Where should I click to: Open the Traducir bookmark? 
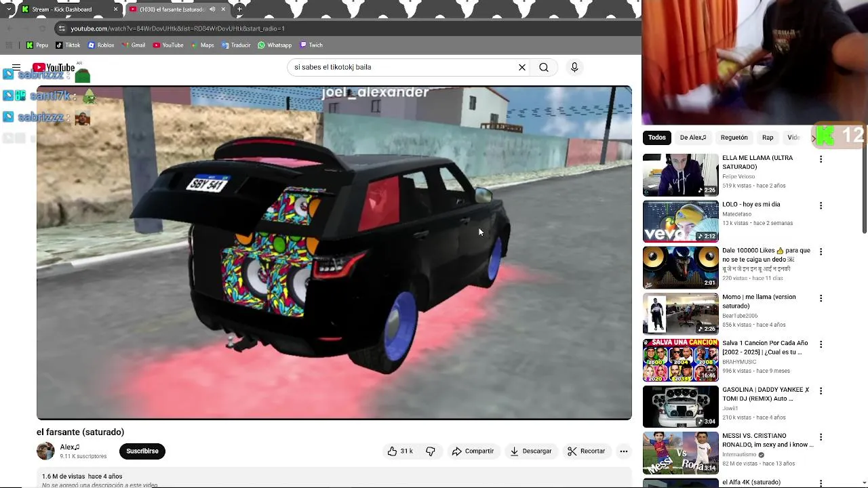(x=236, y=45)
